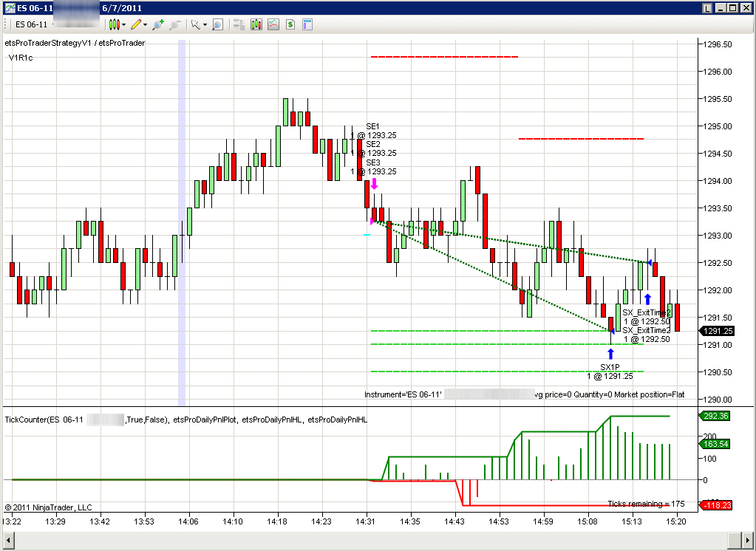Click the greyed bars icon beside Data Box
Screen dimensions: 756x551
(239, 24)
